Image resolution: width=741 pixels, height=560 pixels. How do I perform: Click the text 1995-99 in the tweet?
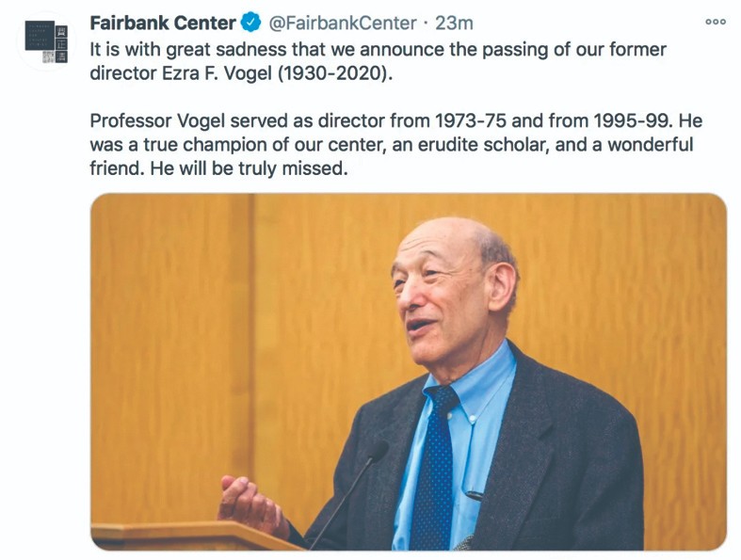click(x=632, y=120)
